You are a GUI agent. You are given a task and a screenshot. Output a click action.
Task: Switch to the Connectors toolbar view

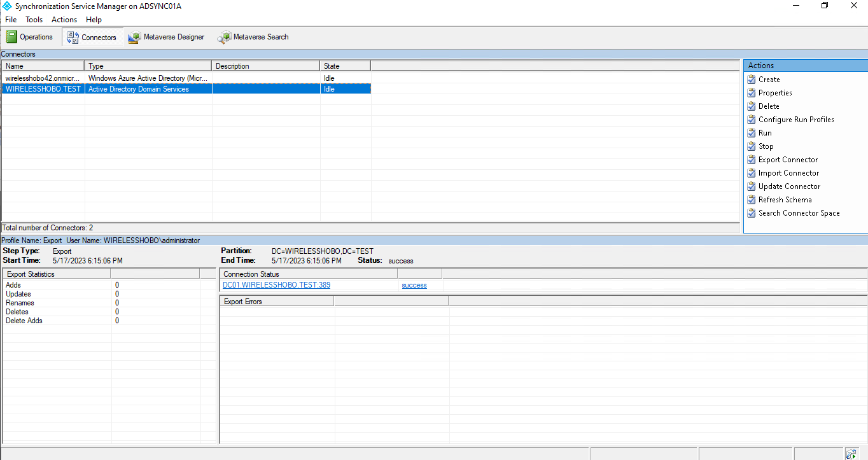(92, 37)
